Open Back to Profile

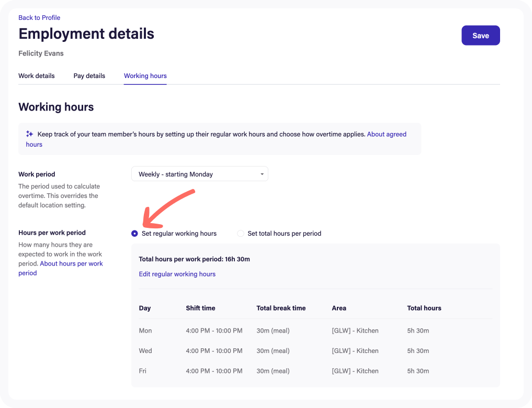[x=39, y=17]
